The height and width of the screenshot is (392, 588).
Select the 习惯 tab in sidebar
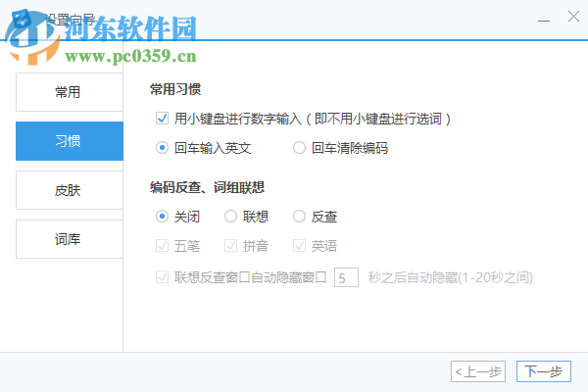(70, 141)
